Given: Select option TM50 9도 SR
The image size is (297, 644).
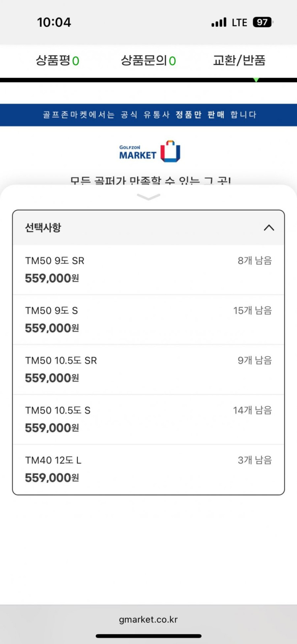Looking at the screenshot, I should tap(148, 270).
